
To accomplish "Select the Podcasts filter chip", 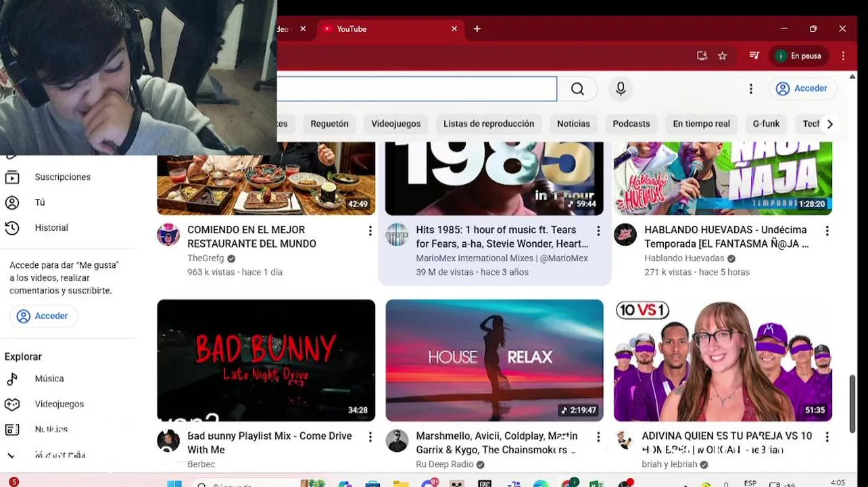I will 631,124.
